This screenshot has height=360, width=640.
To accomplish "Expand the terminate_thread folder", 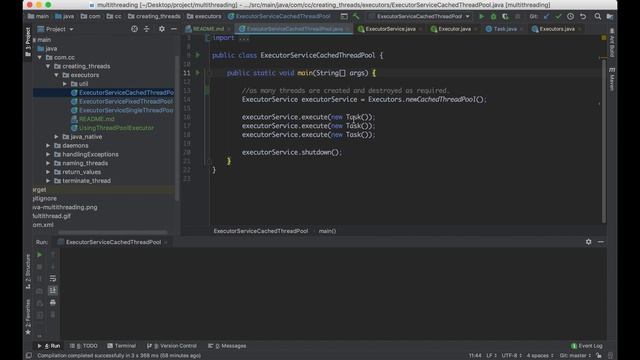I will 48,181.
